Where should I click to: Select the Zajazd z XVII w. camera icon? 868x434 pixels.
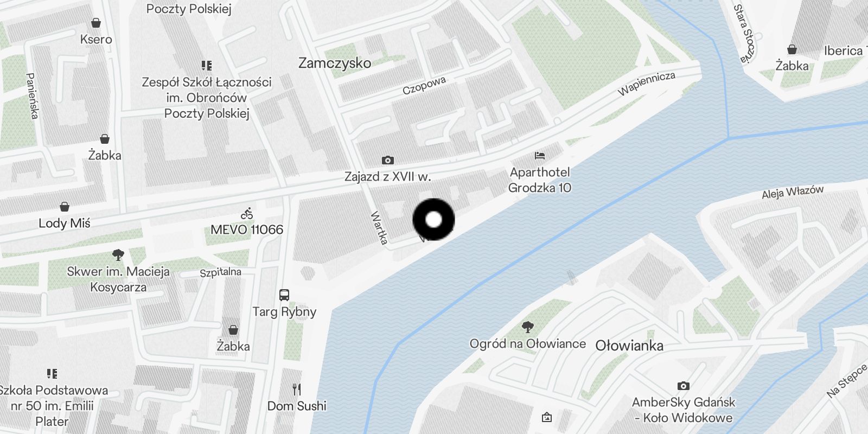click(x=387, y=160)
